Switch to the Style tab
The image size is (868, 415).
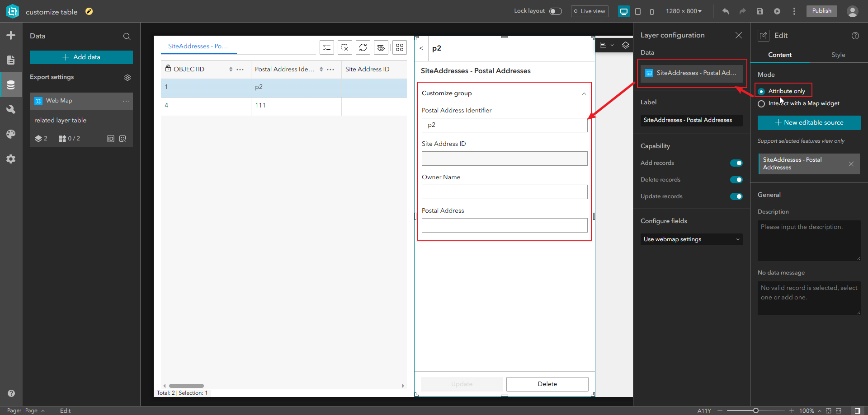click(838, 55)
